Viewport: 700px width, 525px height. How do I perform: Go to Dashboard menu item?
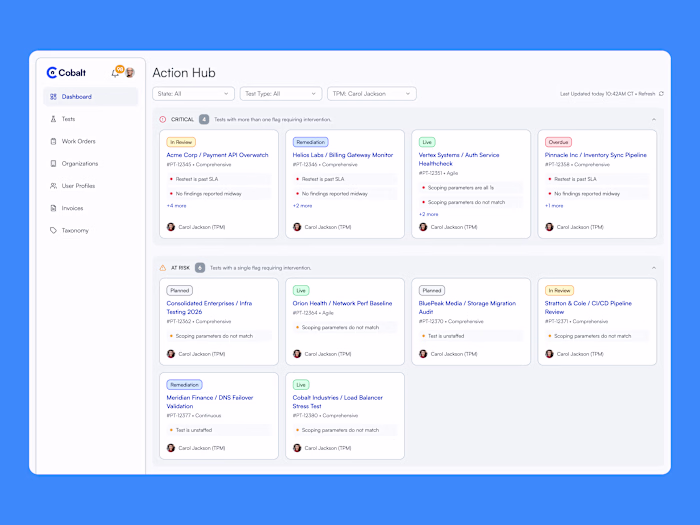click(91, 96)
